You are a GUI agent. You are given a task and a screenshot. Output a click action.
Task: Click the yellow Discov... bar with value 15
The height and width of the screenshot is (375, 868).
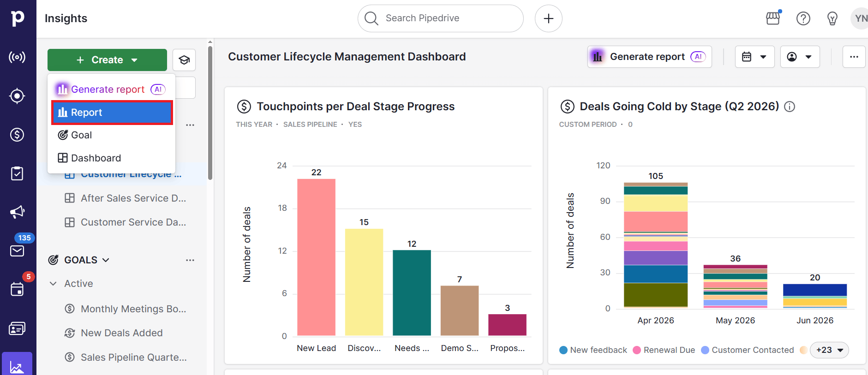coord(364,282)
